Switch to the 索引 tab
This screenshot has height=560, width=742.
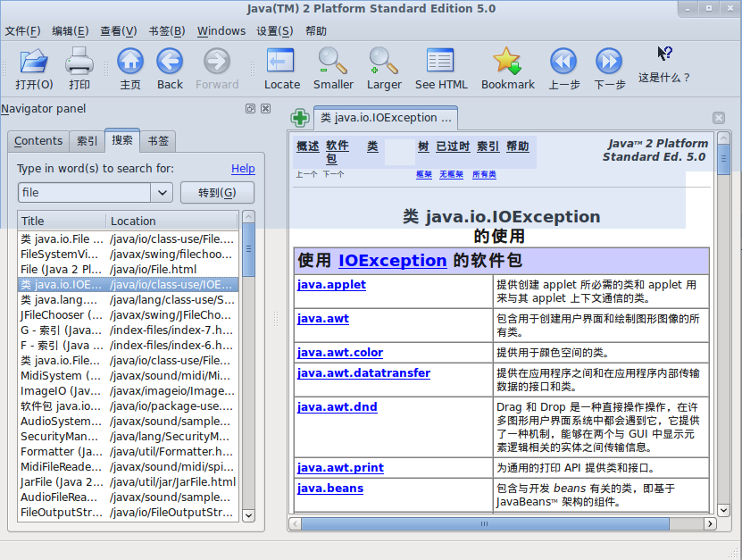pyautogui.click(x=87, y=141)
